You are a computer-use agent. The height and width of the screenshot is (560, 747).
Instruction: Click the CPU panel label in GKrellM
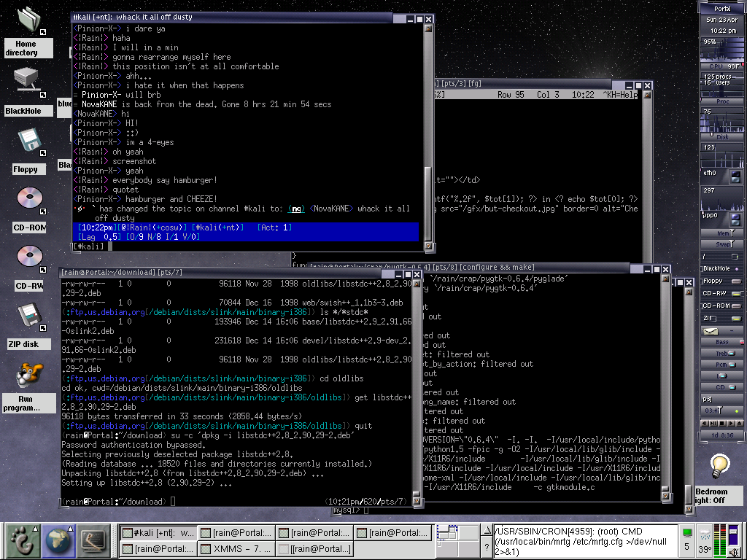pyautogui.click(x=722, y=66)
